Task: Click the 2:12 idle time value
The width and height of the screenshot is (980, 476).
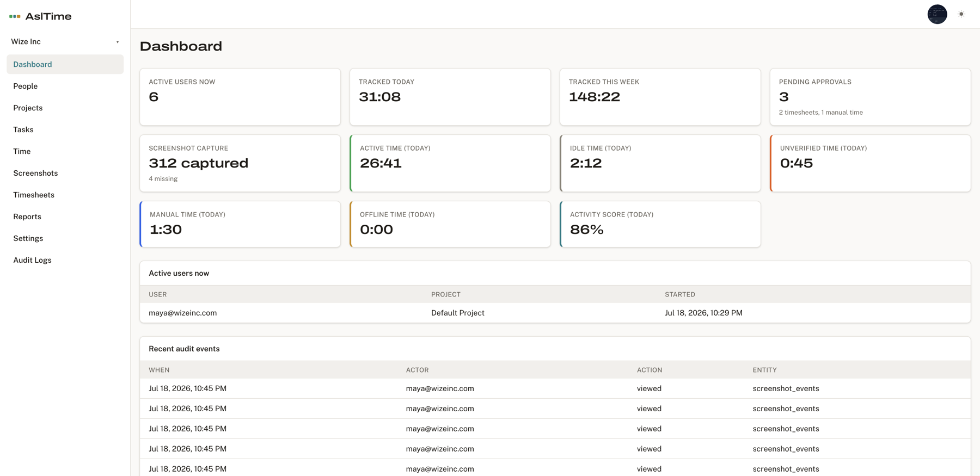Action: (x=586, y=163)
